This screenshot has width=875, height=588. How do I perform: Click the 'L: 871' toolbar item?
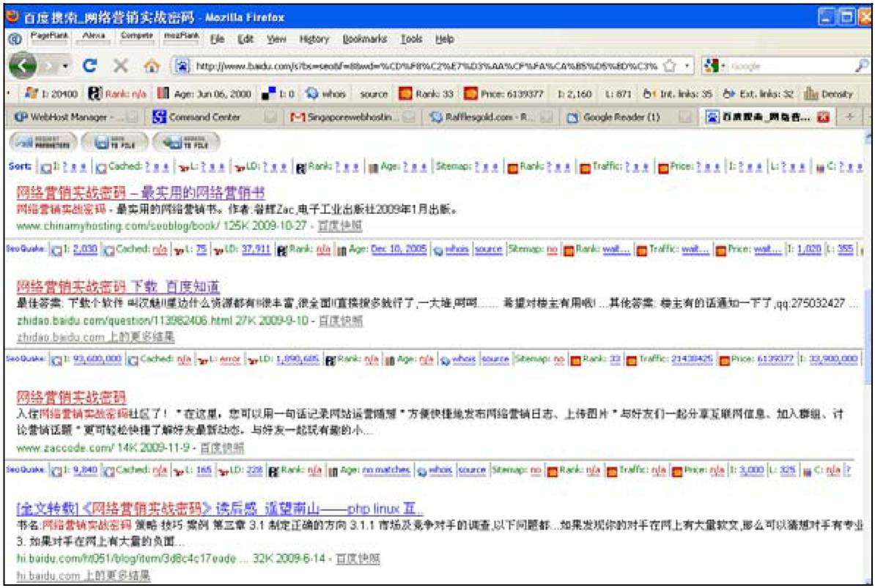pyautogui.click(x=619, y=94)
